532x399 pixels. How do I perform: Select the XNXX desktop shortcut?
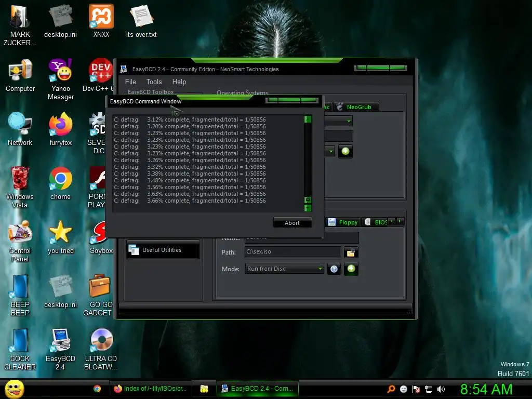click(x=101, y=21)
